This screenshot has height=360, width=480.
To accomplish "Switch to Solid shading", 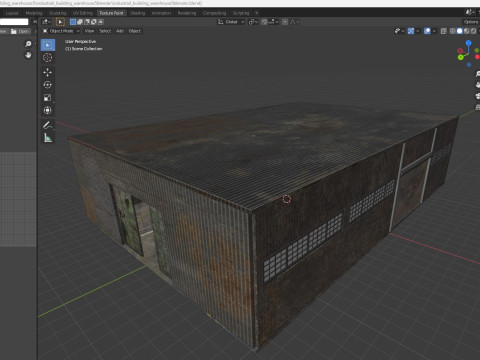I will 459,31.
